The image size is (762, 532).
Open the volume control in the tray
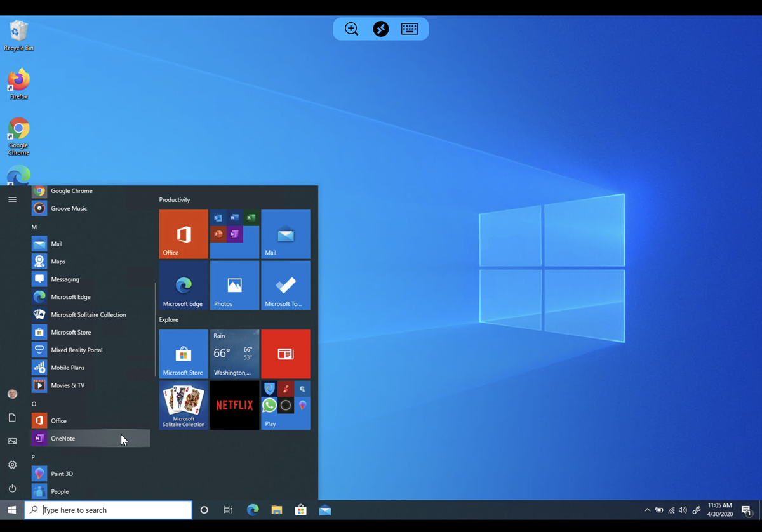pos(683,510)
